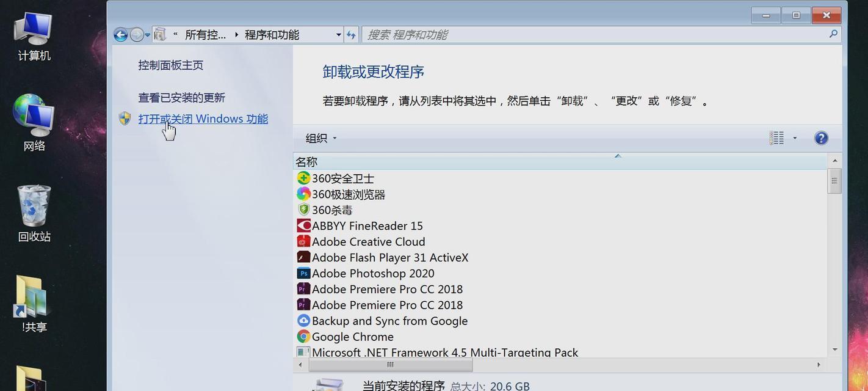The image size is (868, 391).
Task: Close the Programs and Features window
Action: pos(826,15)
